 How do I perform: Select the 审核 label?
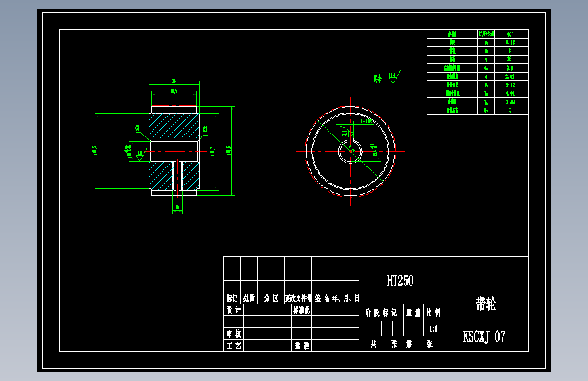coord(233,334)
